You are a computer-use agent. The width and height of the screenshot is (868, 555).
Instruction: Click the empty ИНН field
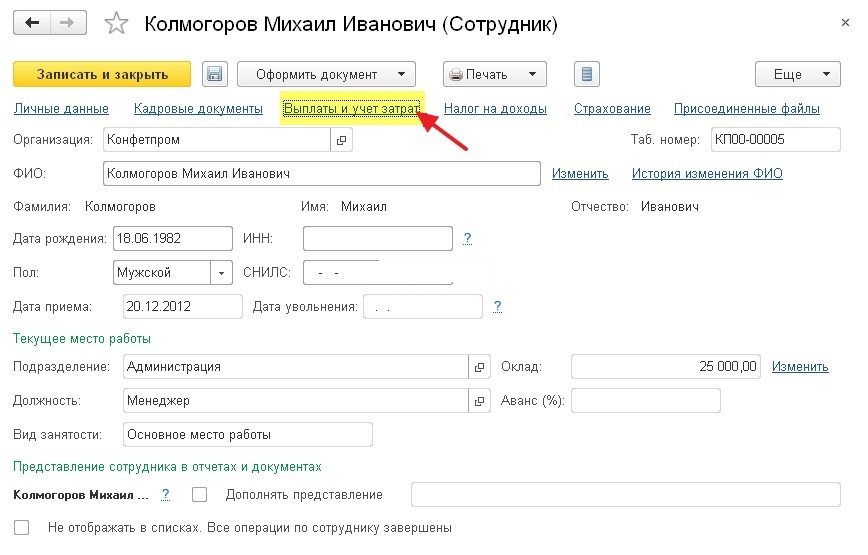(x=378, y=238)
